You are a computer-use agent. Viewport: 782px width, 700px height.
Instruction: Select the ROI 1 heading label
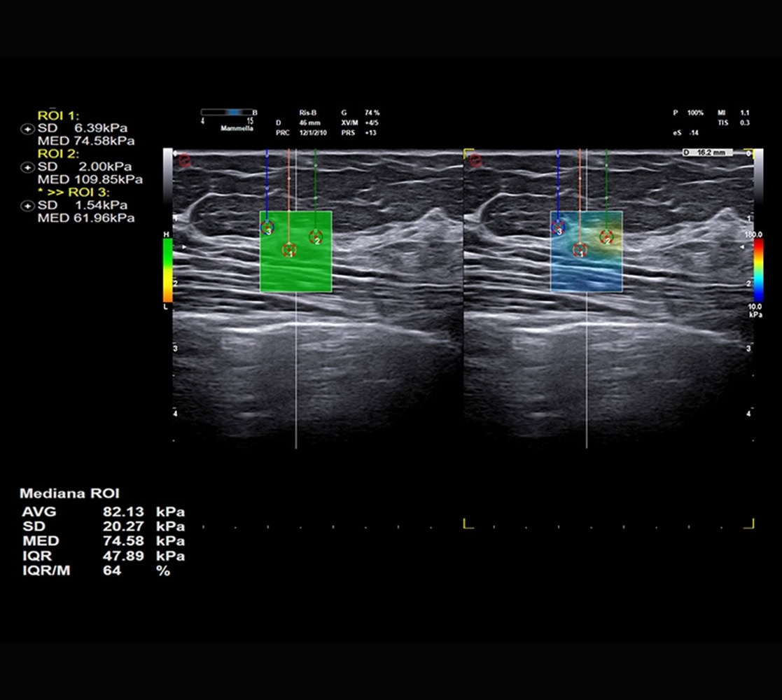click(x=58, y=116)
